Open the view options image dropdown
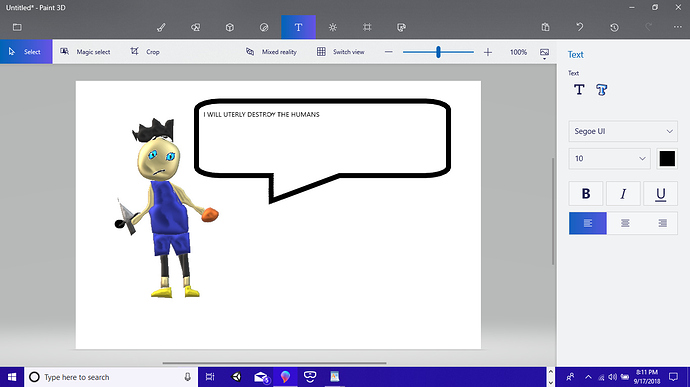 tap(544, 53)
